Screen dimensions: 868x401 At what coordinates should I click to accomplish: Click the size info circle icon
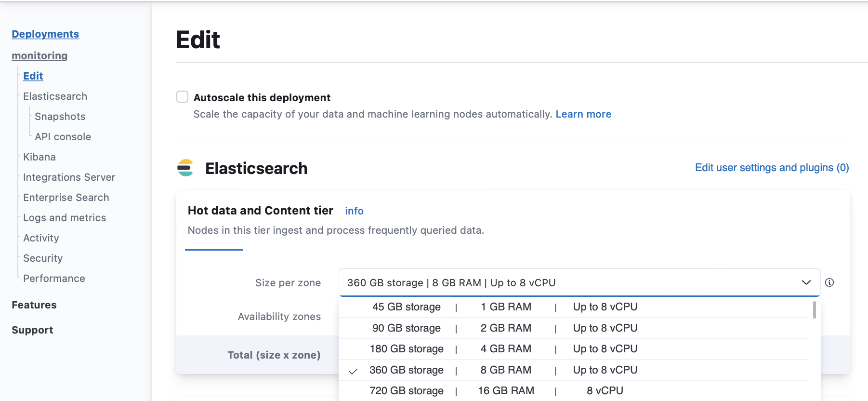point(829,282)
